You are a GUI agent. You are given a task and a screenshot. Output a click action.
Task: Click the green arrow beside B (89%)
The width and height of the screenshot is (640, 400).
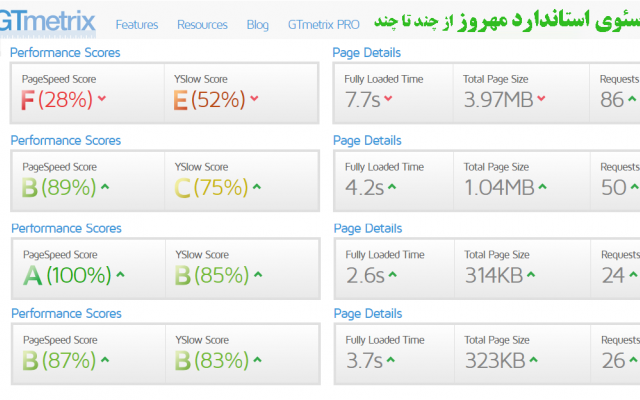(x=105, y=187)
